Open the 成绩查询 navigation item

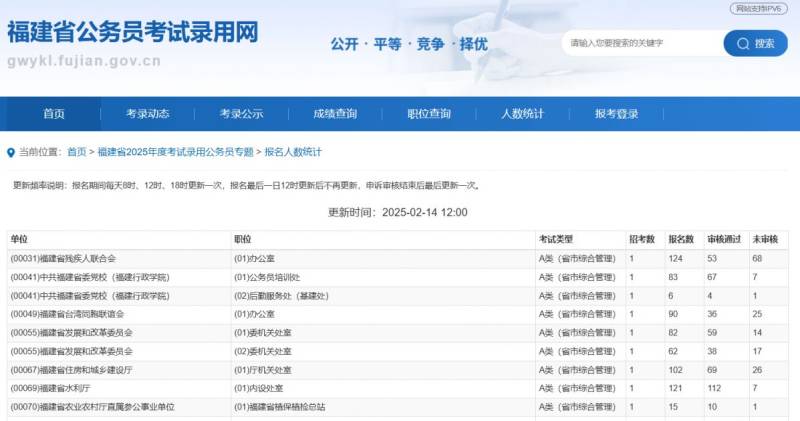point(335,114)
